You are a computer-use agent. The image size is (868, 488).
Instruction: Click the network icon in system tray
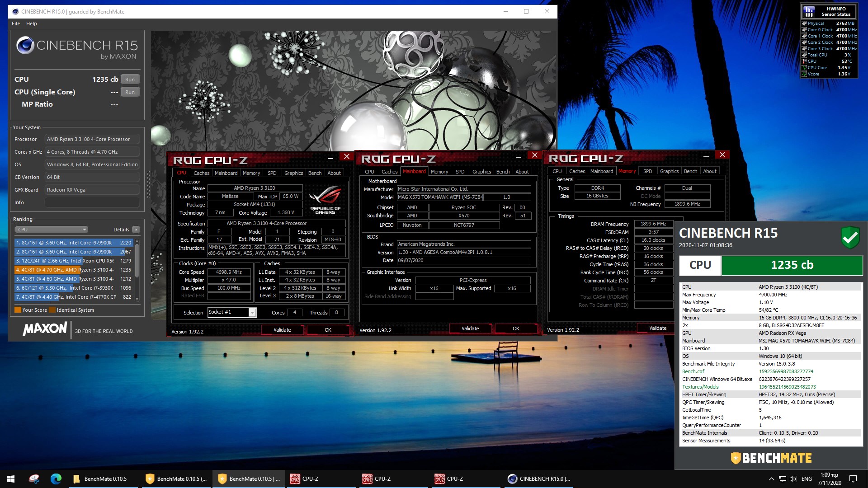782,479
